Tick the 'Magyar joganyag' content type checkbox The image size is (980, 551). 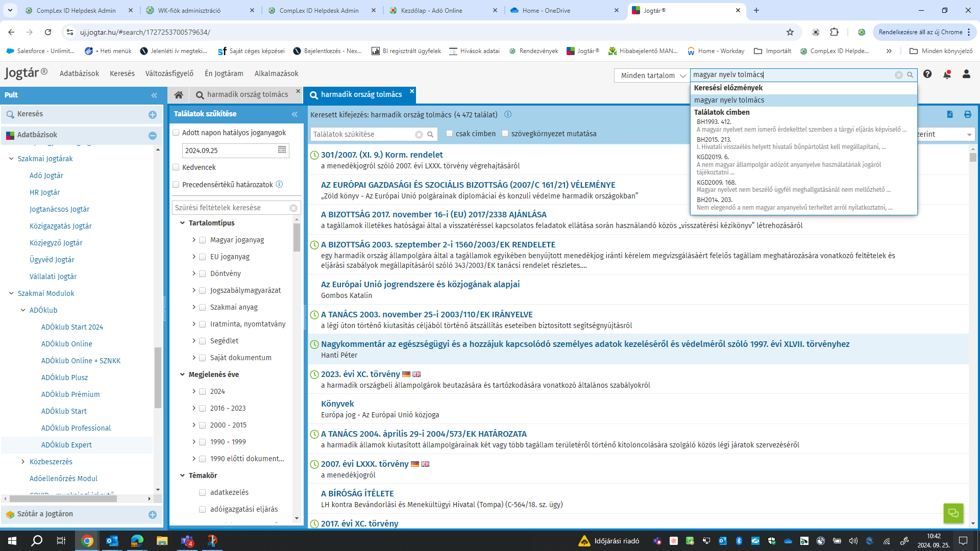click(203, 240)
